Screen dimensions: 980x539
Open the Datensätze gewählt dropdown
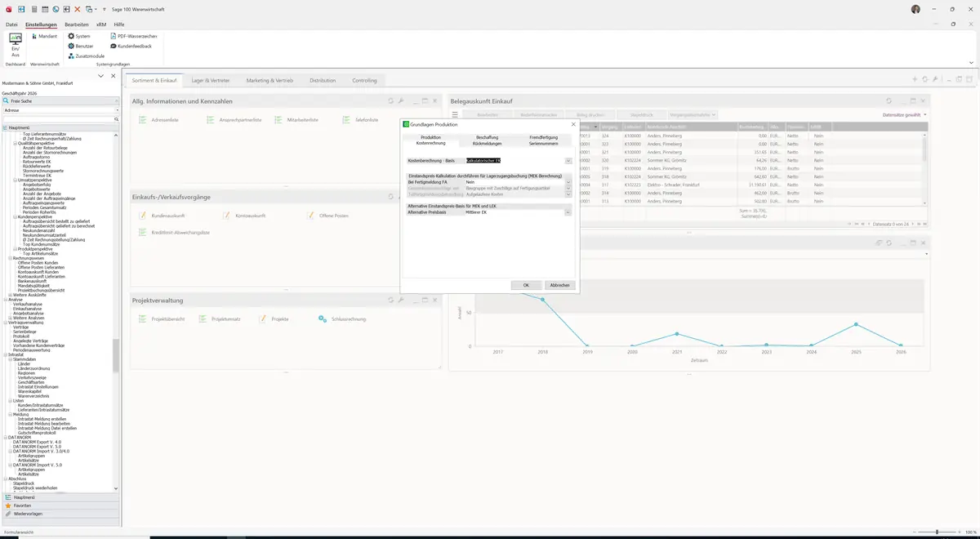click(x=905, y=115)
